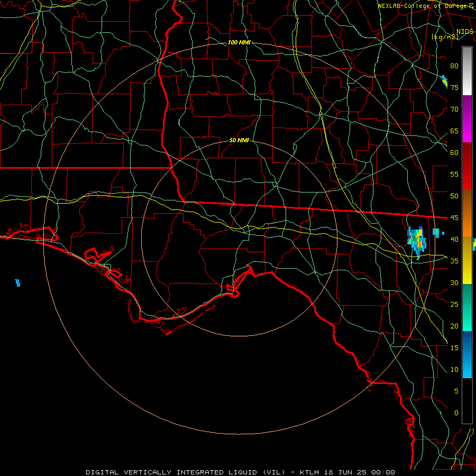Click the 0 value on the scale
This screenshot has height=476, width=476.
click(456, 413)
